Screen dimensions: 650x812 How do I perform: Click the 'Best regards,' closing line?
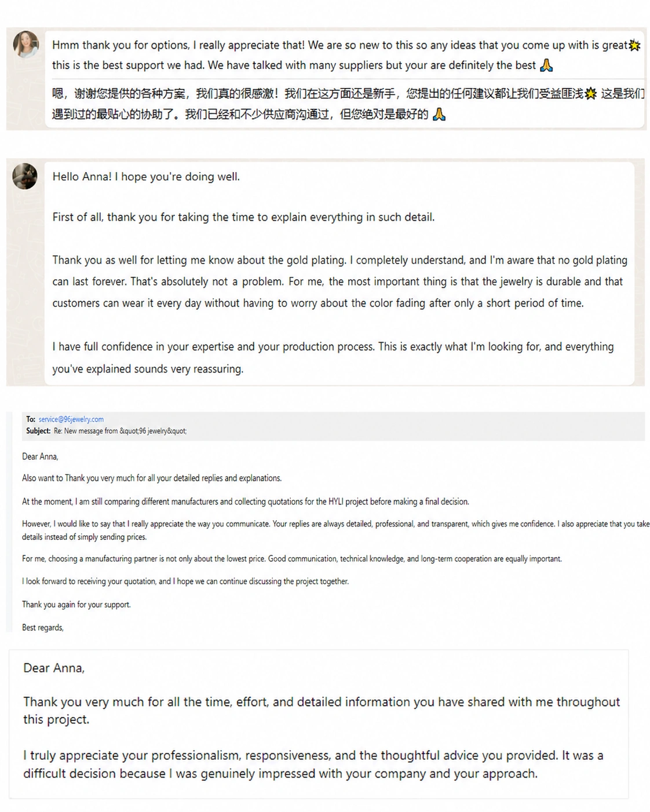click(x=43, y=628)
